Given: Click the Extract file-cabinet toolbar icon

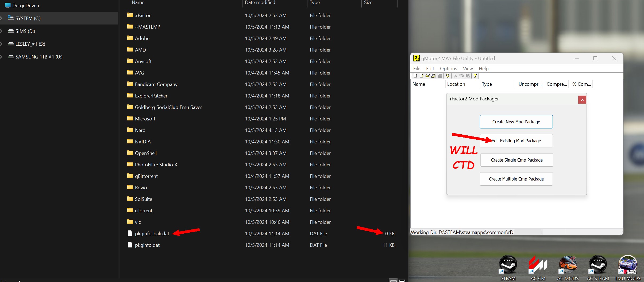Looking at the screenshot, I should tap(433, 76).
